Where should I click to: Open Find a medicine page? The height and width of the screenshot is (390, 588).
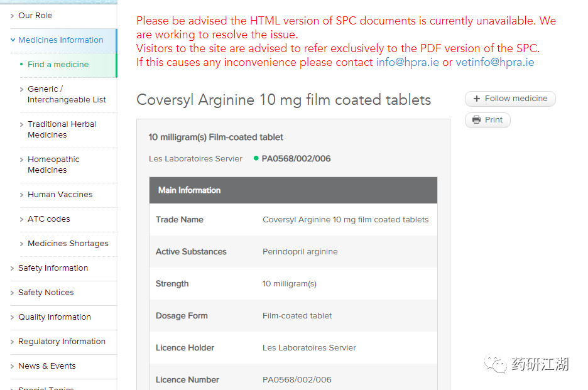click(x=58, y=65)
